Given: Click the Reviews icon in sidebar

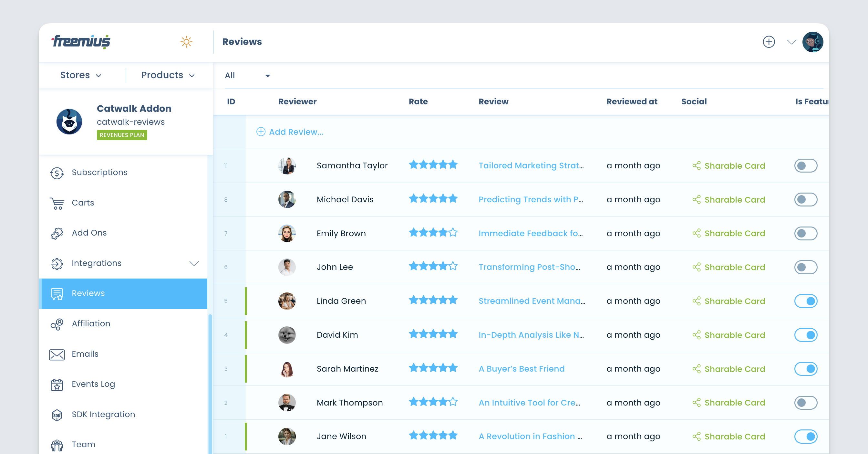Looking at the screenshot, I should click(x=57, y=294).
